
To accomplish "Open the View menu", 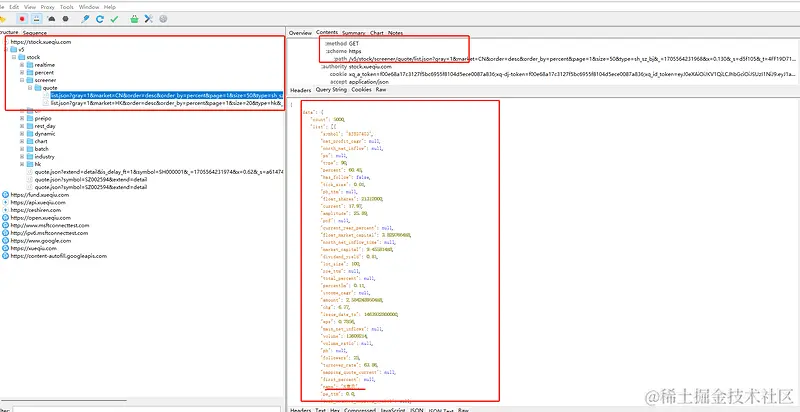I will pos(30,7).
